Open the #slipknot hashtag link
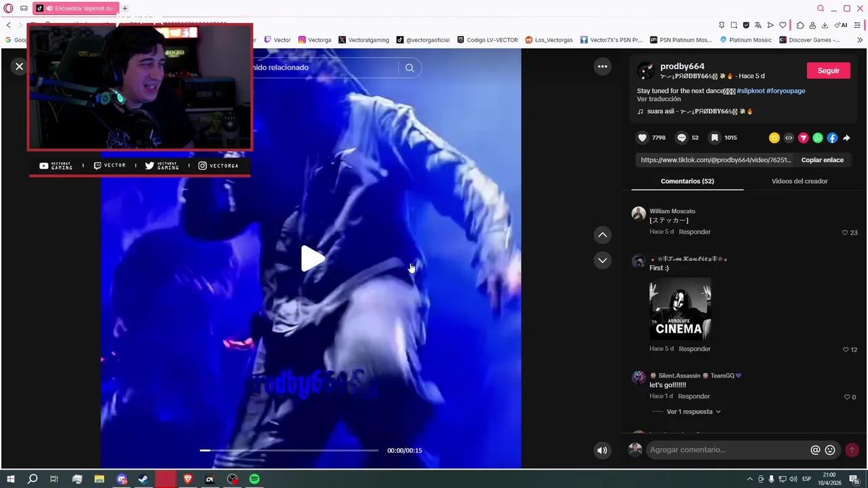 click(750, 91)
